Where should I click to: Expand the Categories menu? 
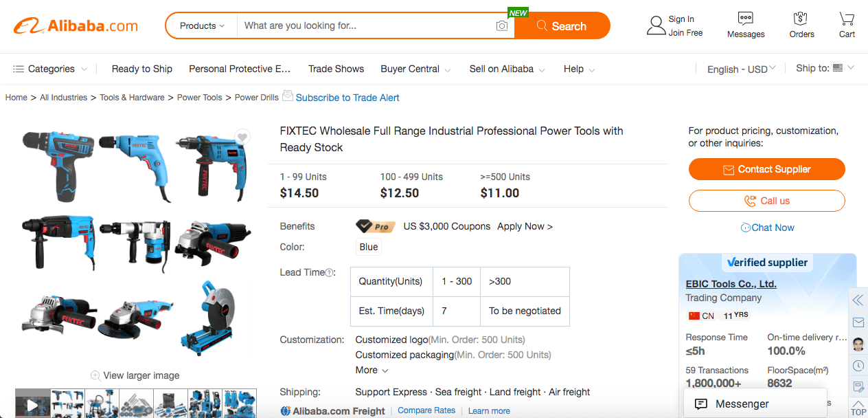[50, 69]
